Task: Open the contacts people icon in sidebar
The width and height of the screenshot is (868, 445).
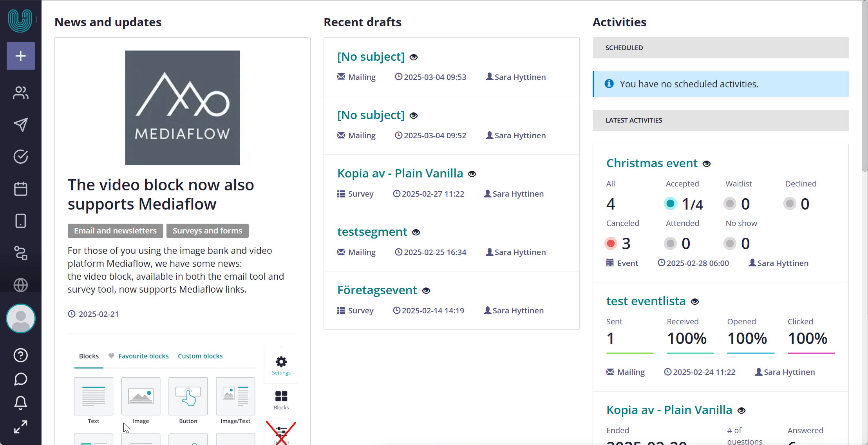Action: 21,93
